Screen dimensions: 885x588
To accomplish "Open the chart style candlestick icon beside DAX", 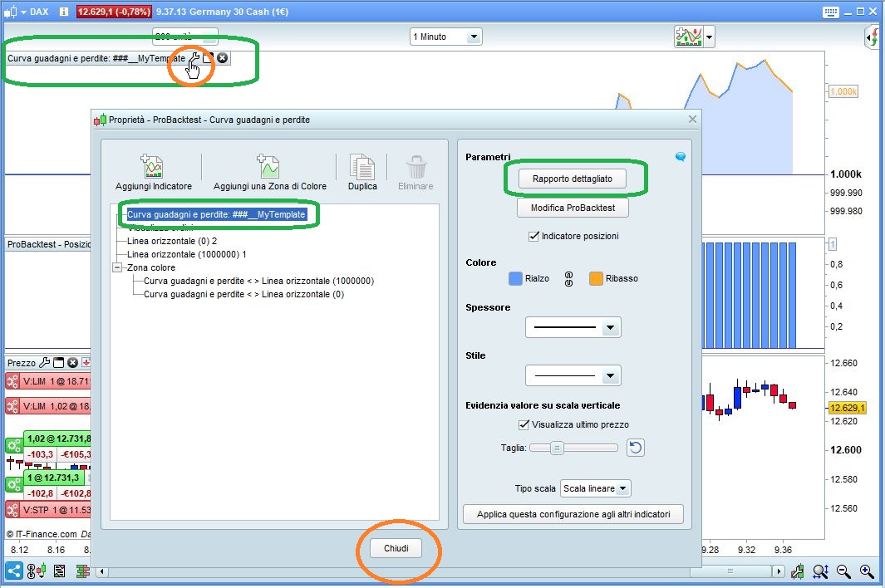I will click(11, 12).
